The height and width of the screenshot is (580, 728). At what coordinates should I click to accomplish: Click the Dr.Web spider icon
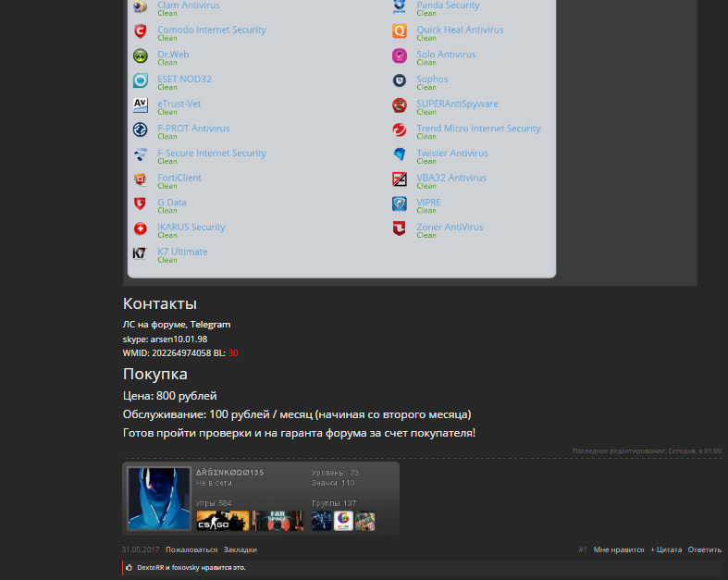coord(141,56)
